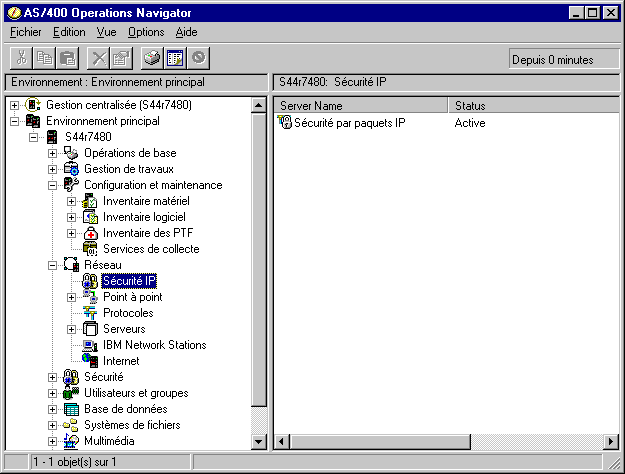Click the Cancel request toolbar icon
This screenshot has width=625, height=474.
tap(199, 58)
